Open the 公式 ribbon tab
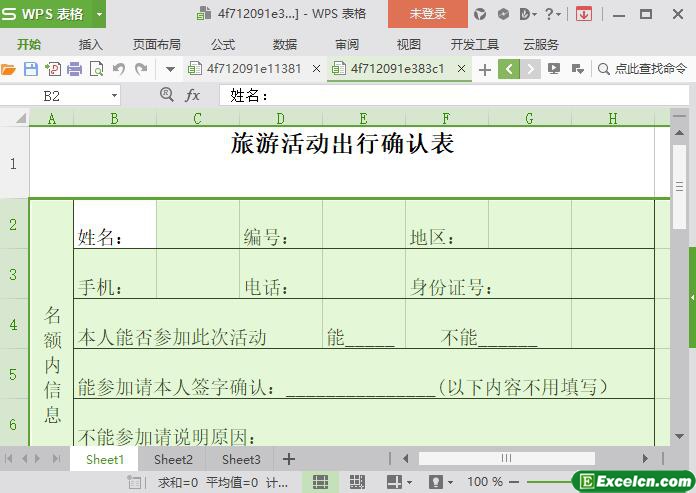Viewport: 696px width, 493px height. coord(223,44)
